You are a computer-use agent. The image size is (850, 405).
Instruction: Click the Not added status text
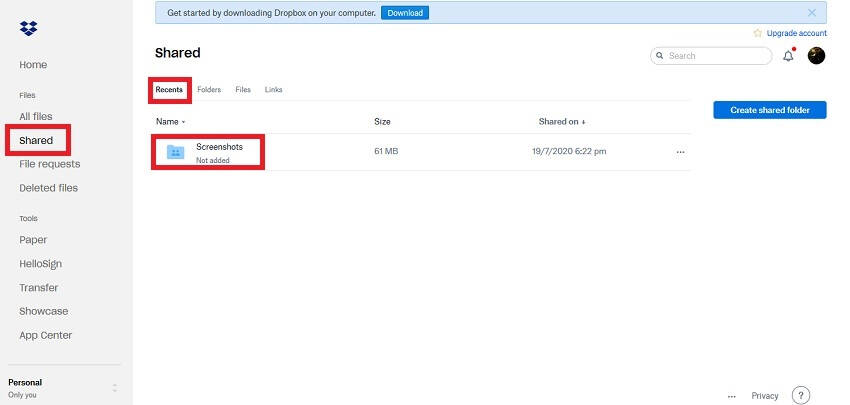[212, 160]
